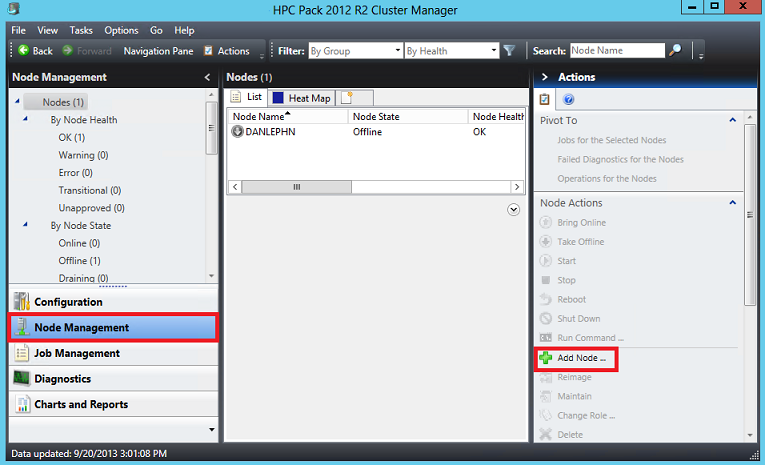Switch to the Heat Map tab
Image resolution: width=765 pixels, height=465 pixels.
[302, 98]
